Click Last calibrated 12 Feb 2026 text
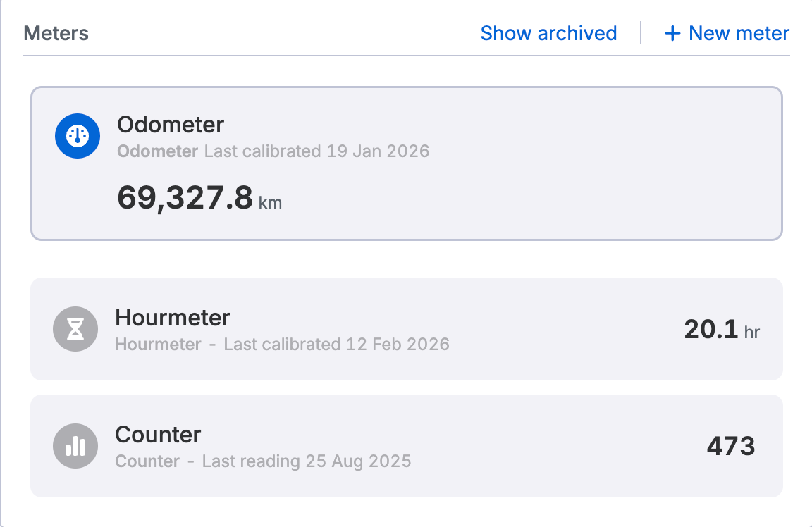The image size is (812, 527). pos(336,345)
